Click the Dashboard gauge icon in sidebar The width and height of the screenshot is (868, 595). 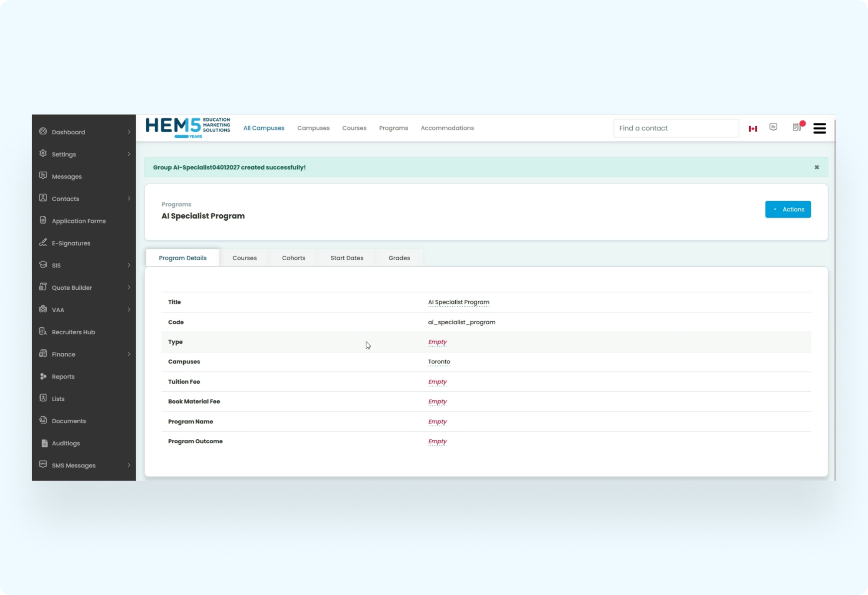43,131
